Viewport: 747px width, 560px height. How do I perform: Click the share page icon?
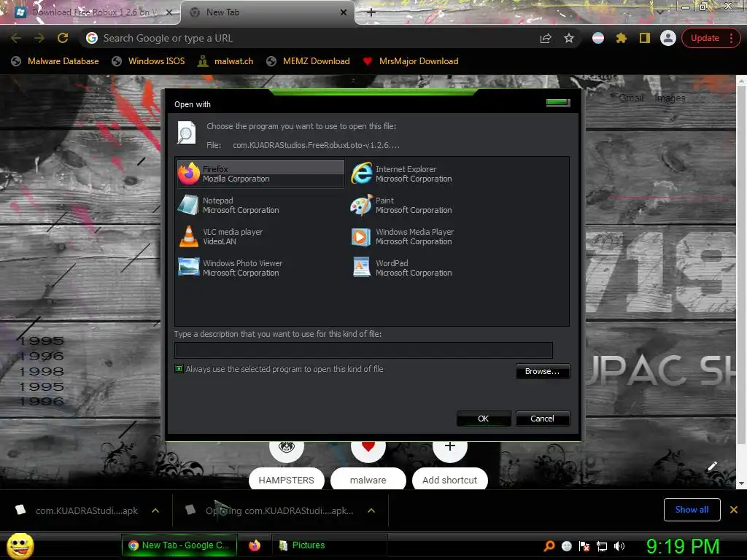546,38
